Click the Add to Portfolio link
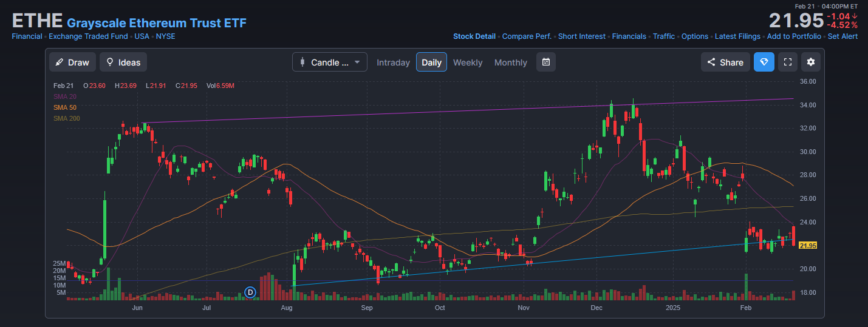This screenshot has height=327, width=868. (794, 36)
